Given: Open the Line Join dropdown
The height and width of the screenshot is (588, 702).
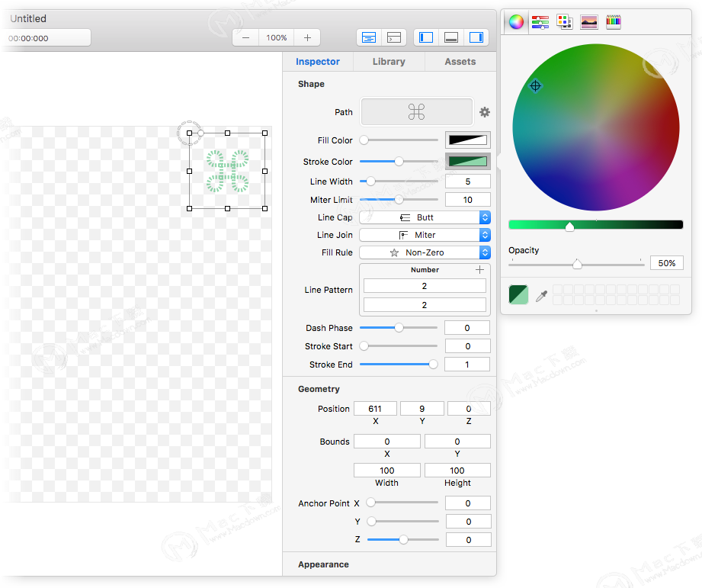Looking at the screenshot, I should click(425, 235).
